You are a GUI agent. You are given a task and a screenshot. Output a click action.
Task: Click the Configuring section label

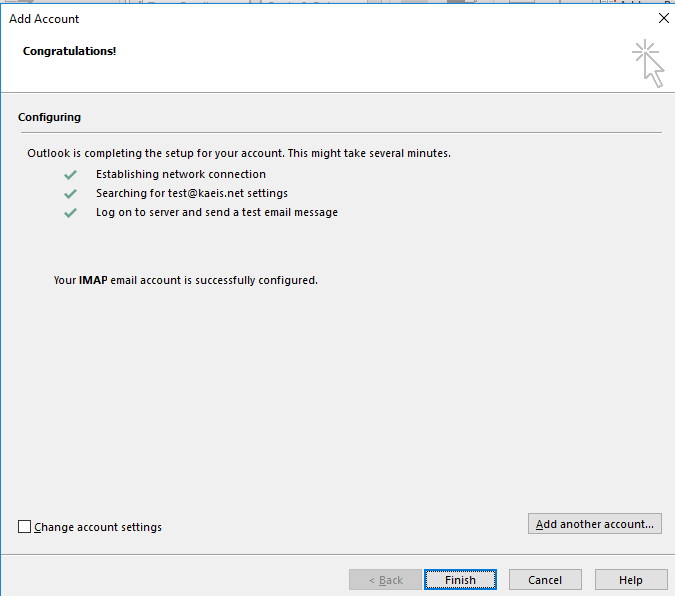(x=49, y=117)
